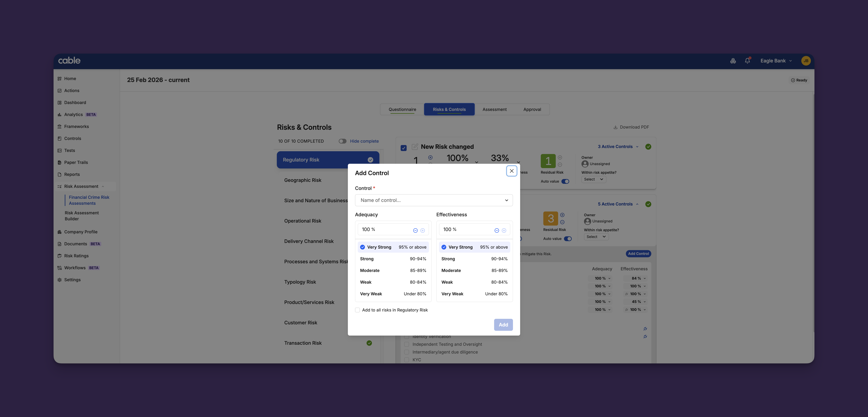868x417 pixels.
Task: Open second Within risk appetite Select dropdown
Action: tap(596, 237)
